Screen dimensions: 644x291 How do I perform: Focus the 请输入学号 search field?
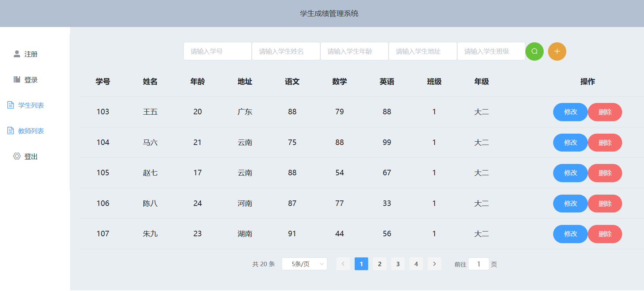tap(217, 51)
